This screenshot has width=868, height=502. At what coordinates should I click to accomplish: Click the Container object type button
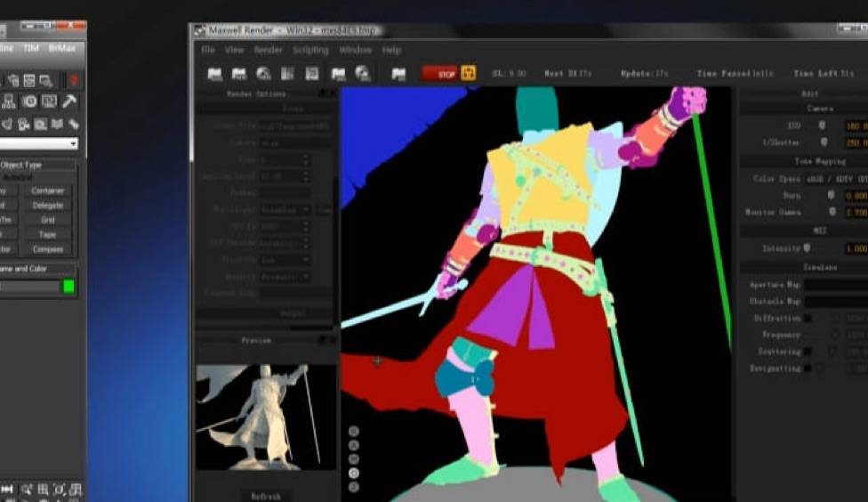pos(48,190)
